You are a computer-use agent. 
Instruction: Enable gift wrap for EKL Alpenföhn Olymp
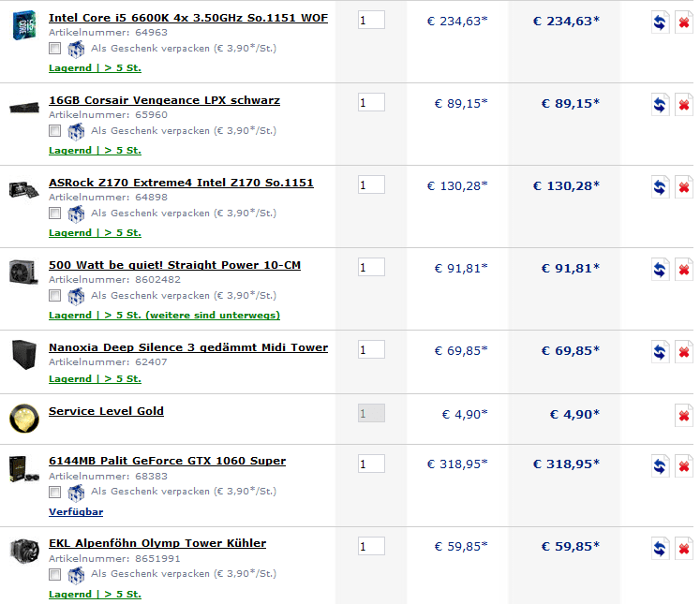[55, 574]
